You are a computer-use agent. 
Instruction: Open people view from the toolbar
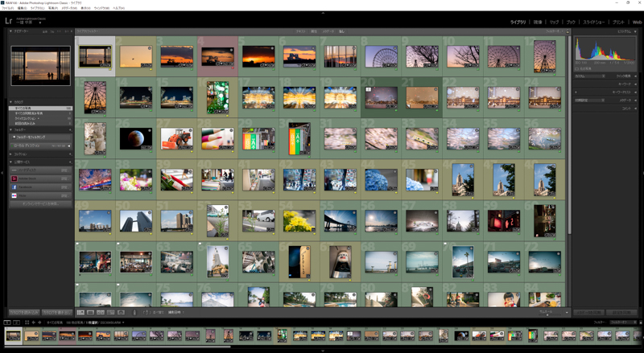click(x=122, y=312)
